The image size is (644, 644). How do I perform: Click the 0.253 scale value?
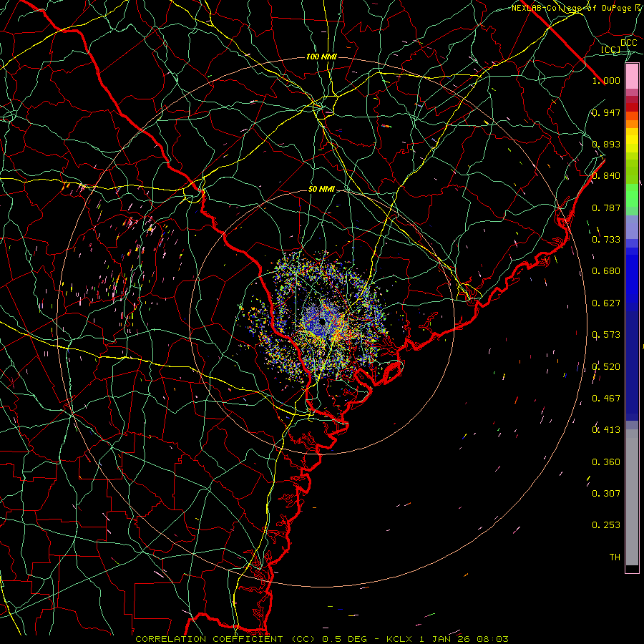(x=606, y=525)
